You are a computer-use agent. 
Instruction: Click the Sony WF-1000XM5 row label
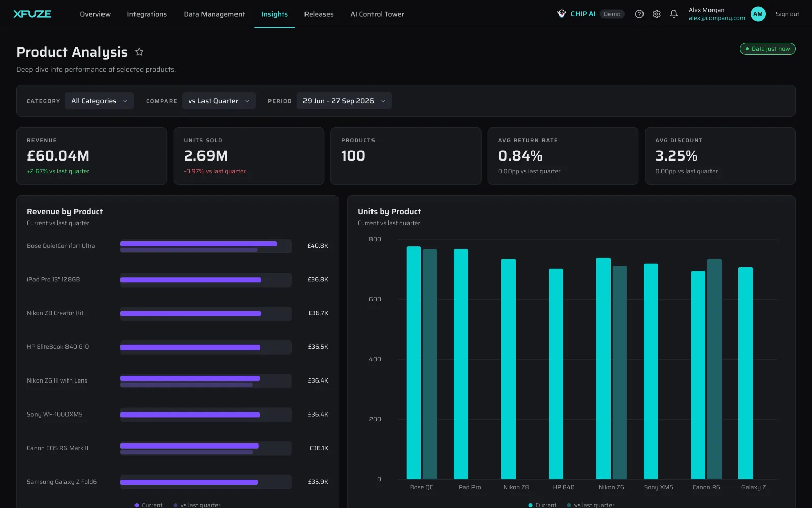55,415
